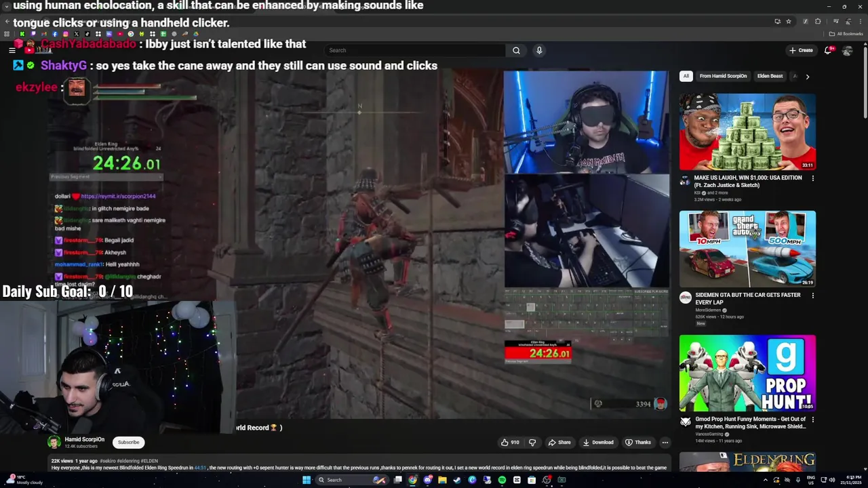
Task: Go back with browser back arrow
Action: click(7, 22)
